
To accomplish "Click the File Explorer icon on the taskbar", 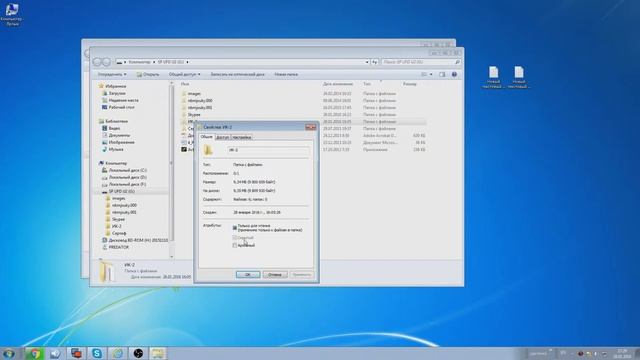I will pyautogui.click(x=158, y=353).
